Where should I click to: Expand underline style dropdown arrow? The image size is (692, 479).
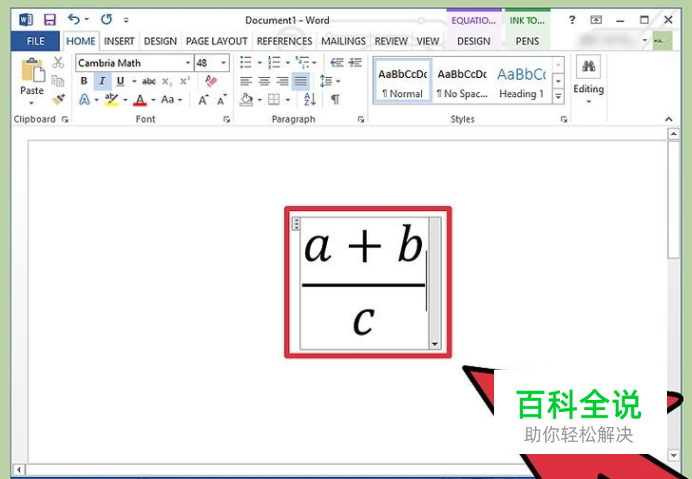(134, 81)
